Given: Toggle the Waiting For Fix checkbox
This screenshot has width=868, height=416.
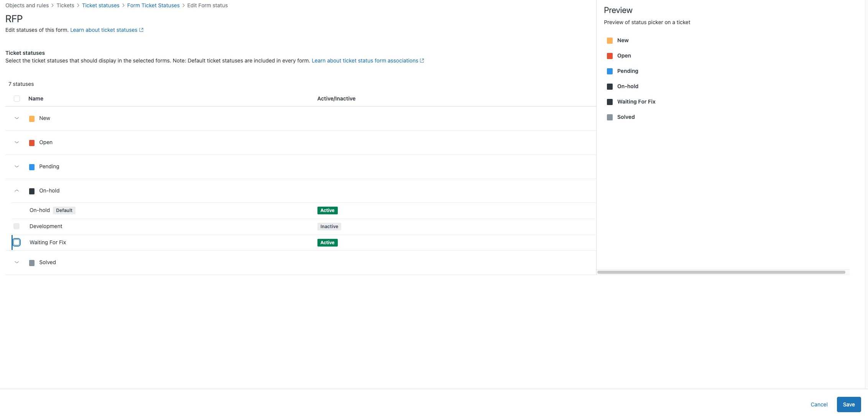Looking at the screenshot, I should (16, 242).
